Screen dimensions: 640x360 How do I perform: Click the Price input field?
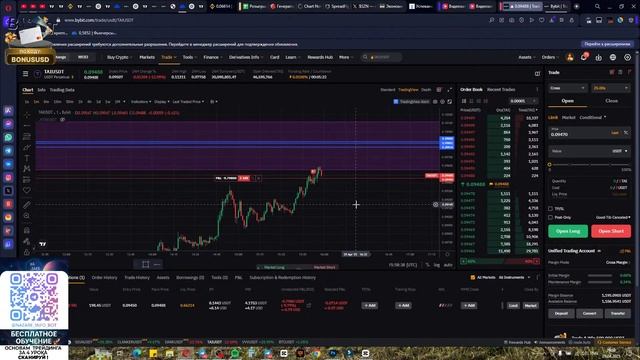point(589,132)
